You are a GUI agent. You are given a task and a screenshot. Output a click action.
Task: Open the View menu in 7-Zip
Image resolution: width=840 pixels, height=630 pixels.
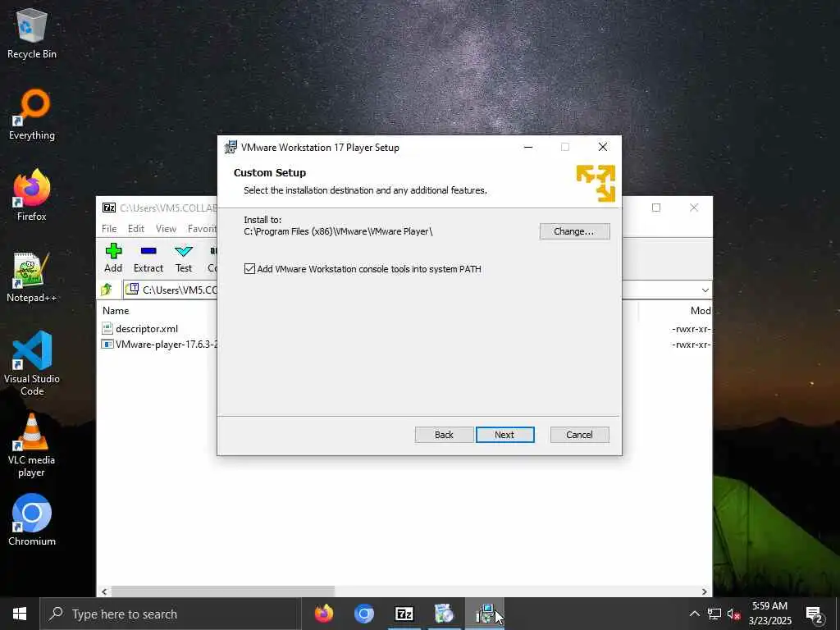click(x=166, y=229)
